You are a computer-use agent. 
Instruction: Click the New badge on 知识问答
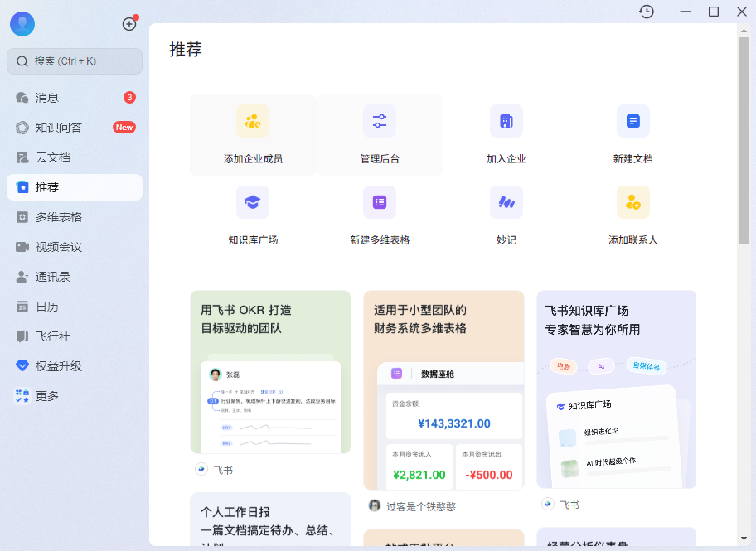click(124, 128)
